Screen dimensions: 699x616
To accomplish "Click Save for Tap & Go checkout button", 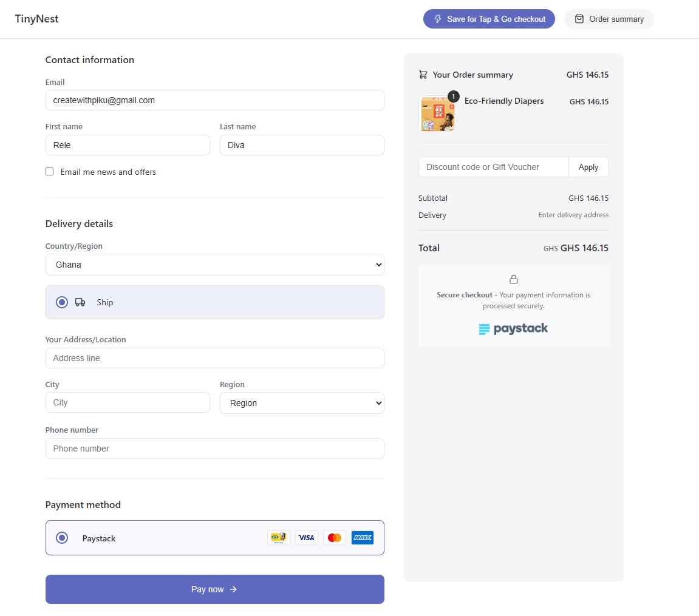I will [489, 19].
